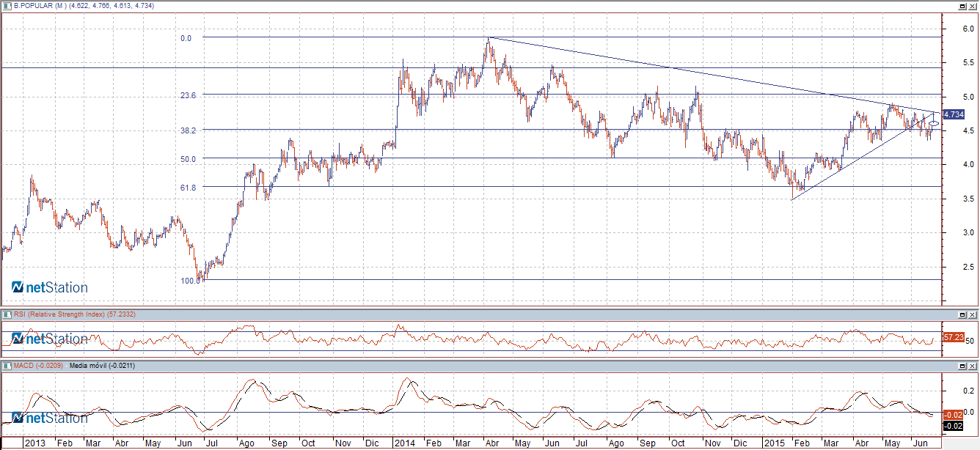Click the netStation logo in price chart
The image size is (980, 450).
pos(50,287)
